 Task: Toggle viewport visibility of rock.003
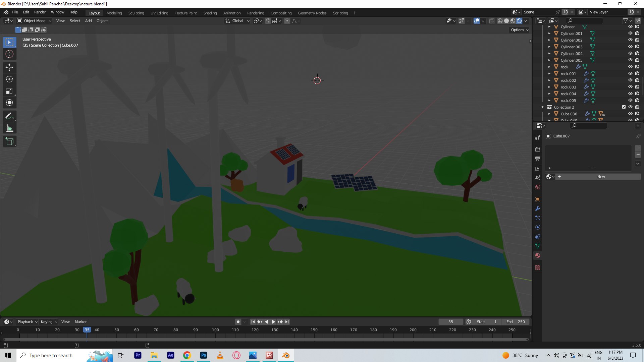tap(630, 87)
